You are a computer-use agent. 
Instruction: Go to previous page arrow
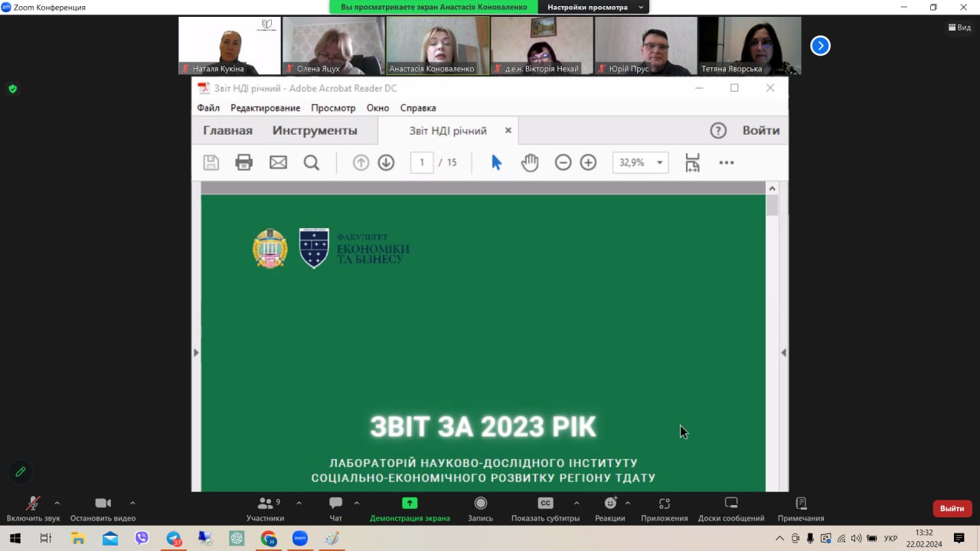361,162
